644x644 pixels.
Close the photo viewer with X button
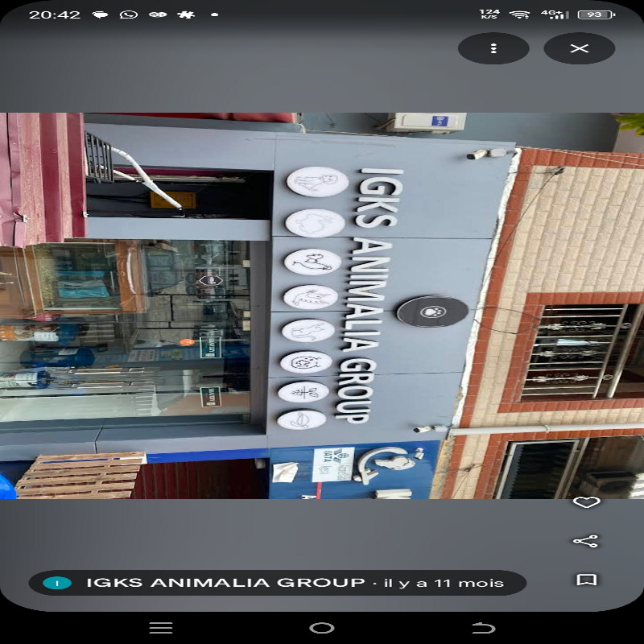(x=579, y=48)
